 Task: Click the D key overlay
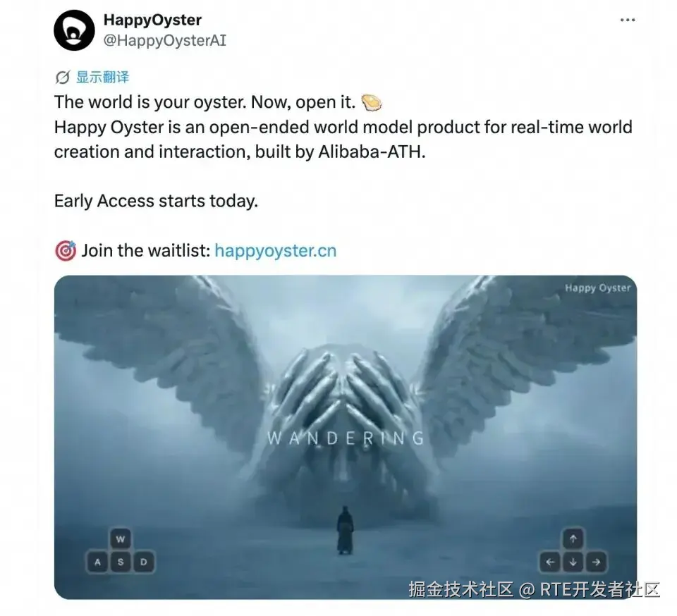(144, 562)
